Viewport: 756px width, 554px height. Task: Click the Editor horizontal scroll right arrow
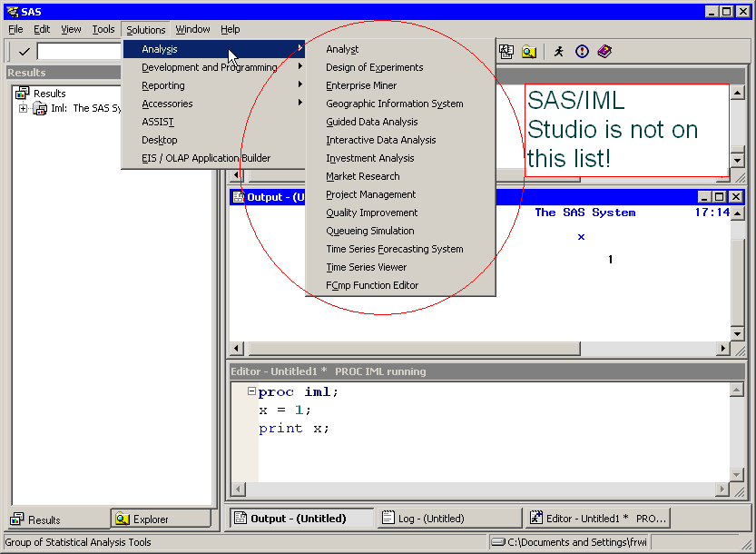click(722, 490)
